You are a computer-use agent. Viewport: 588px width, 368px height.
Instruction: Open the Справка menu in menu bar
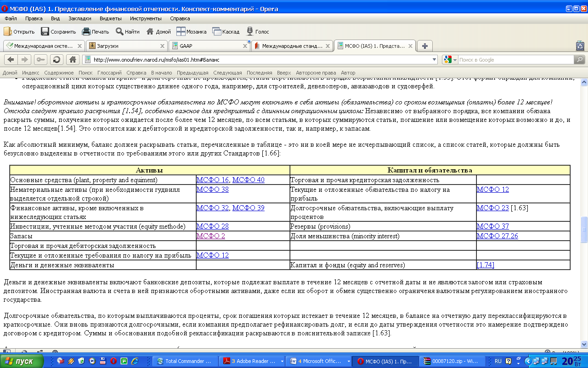tap(180, 18)
